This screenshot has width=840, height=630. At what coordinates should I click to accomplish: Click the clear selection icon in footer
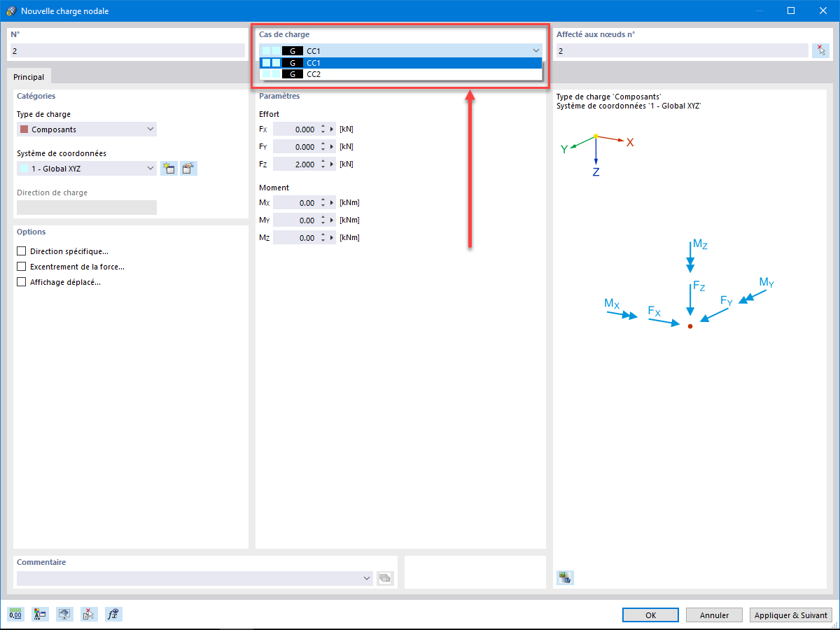[89, 615]
